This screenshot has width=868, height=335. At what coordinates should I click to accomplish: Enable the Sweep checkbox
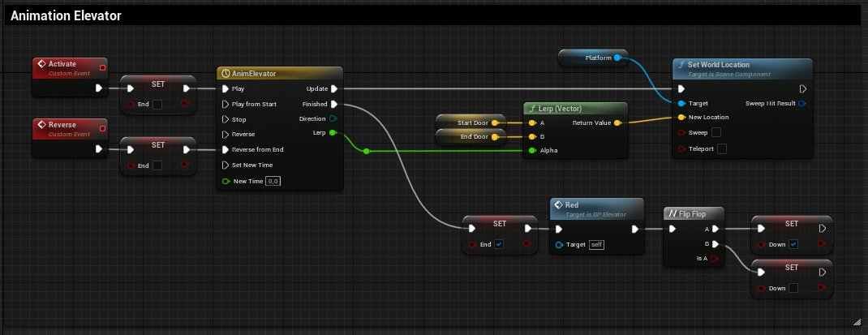click(716, 131)
